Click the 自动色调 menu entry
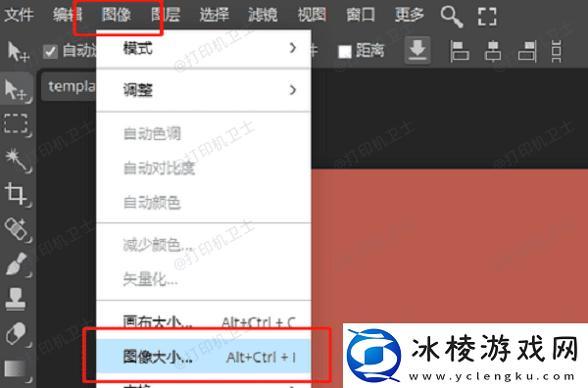The width and height of the screenshot is (588, 388). point(204,133)
